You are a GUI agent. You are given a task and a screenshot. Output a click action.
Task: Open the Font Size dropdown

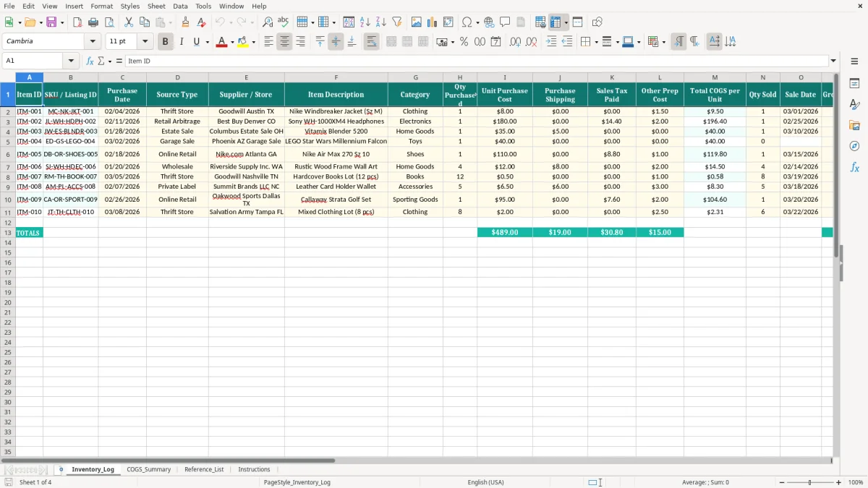pyautogui.click(x=145, y=41)
